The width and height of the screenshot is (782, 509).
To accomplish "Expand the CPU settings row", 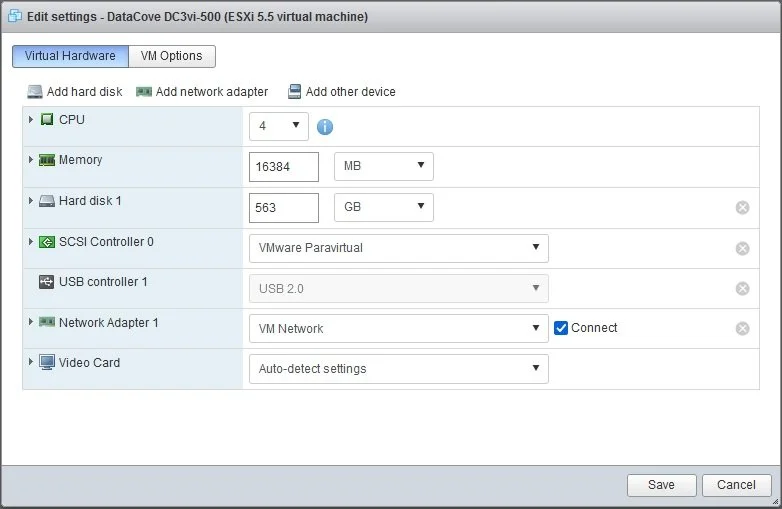I will coord(31,120).
